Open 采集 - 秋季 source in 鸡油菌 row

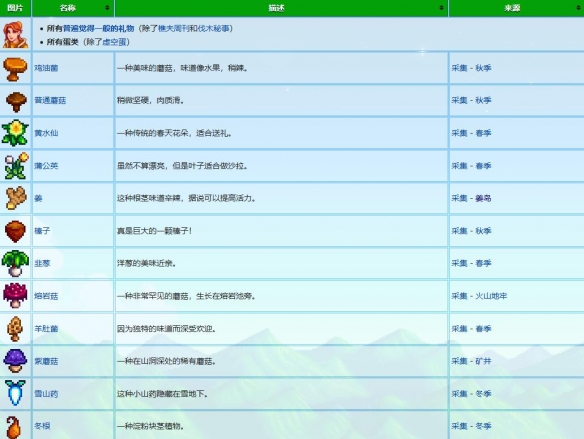(472, 68)
